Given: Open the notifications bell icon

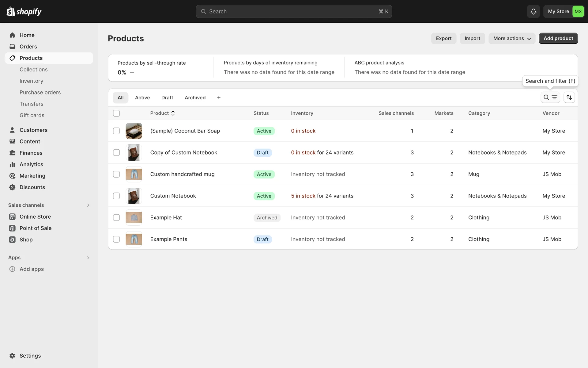Looking at the screenshot, I should click(533, 11).
